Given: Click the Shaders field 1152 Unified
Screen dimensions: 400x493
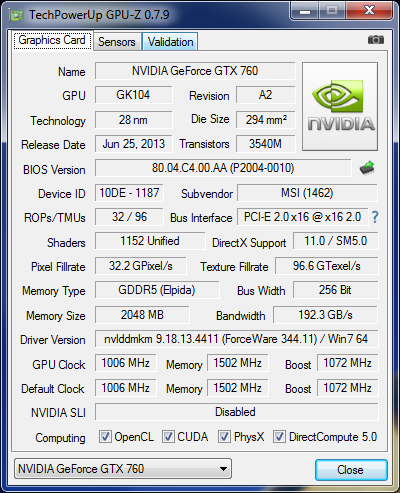Looking at the screenshot, I should tap(150, 241).
